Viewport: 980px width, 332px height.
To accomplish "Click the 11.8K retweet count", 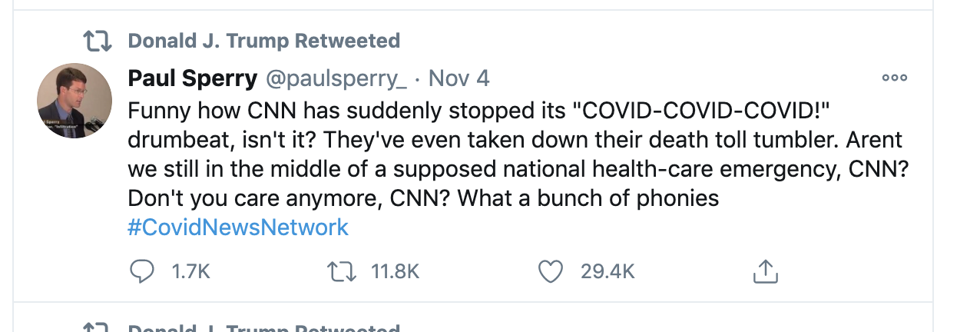I will (395, 271).
